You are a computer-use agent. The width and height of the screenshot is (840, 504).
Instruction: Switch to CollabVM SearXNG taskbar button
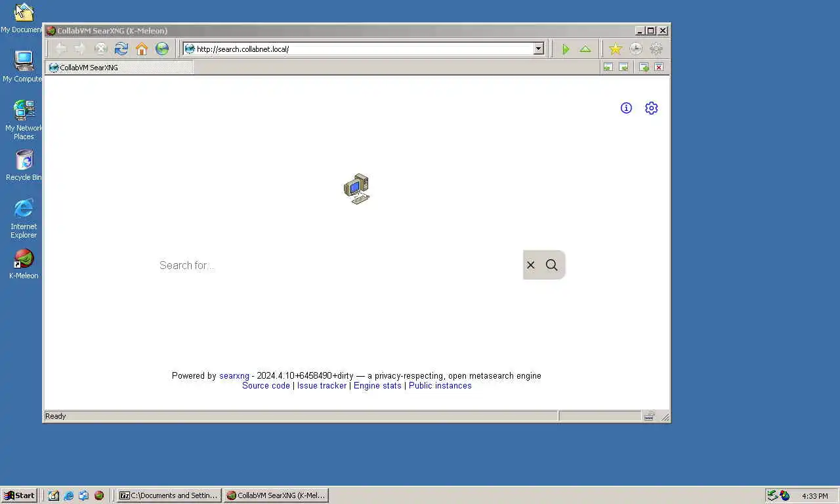[276, 495]
